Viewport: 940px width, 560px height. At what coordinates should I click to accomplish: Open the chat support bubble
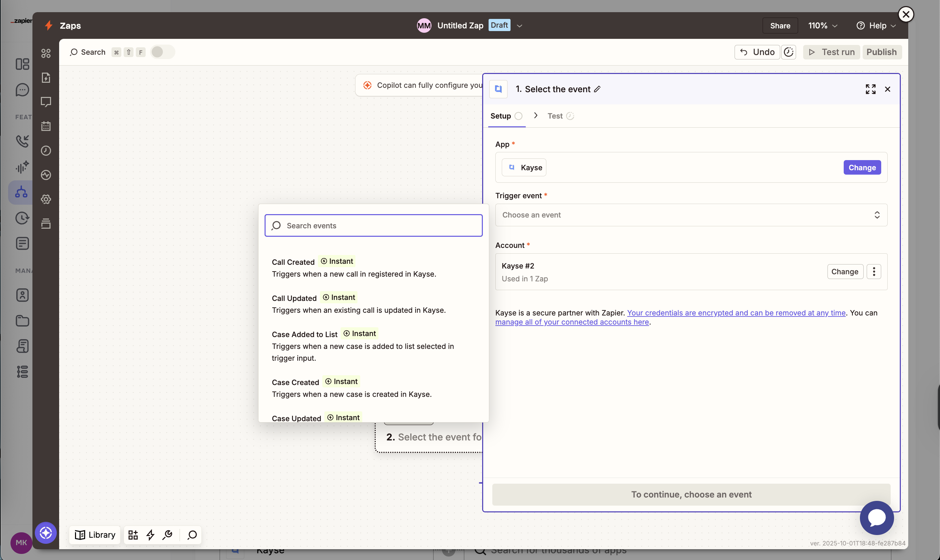[x=876, y=518]
